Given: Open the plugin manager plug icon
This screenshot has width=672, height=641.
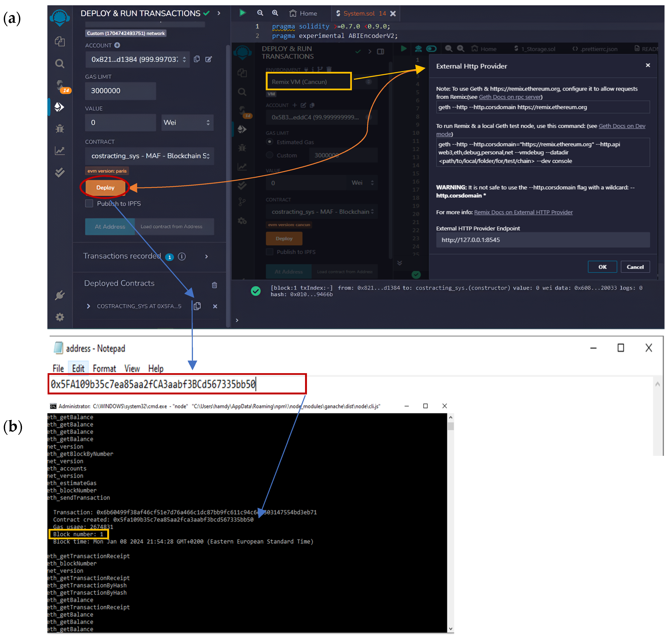Looking at the screenshot, I should [60, 295].
